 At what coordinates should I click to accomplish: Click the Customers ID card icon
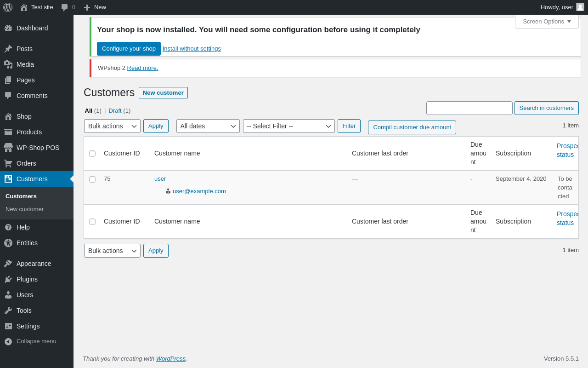[8, 179]
